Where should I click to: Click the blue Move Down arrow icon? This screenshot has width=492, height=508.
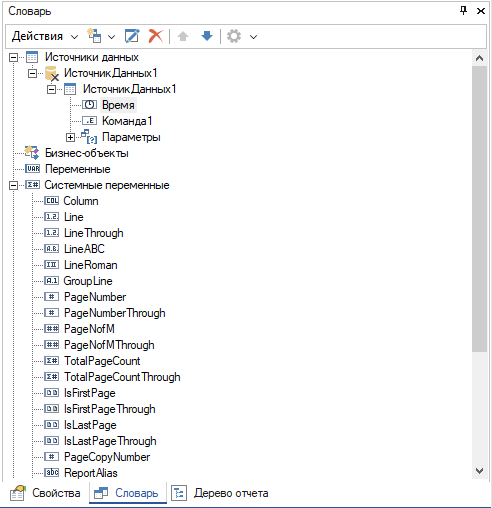click(207, 36)
